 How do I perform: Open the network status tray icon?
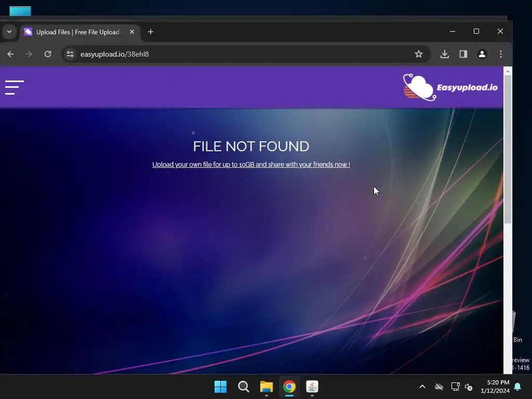[x=455, y=387]
